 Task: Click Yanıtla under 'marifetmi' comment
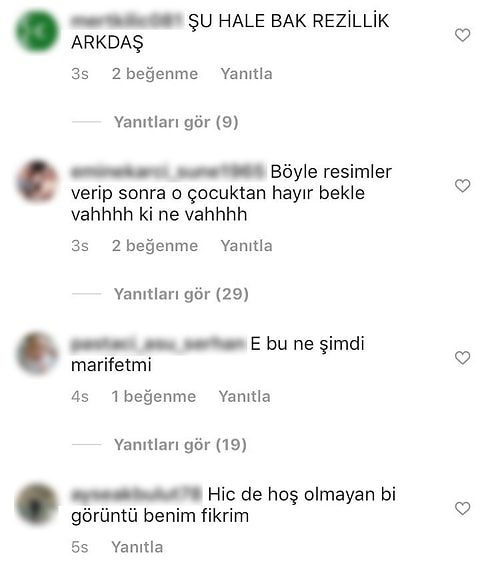245,396
